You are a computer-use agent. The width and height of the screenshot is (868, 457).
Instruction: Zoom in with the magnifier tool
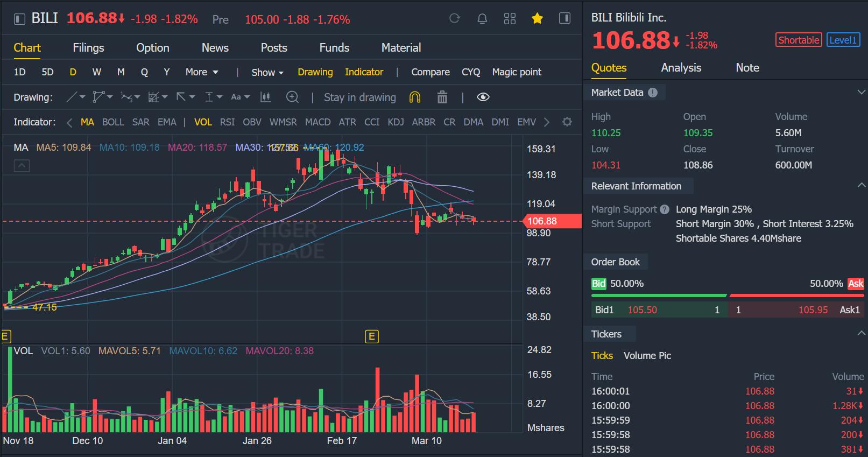click(292, 97)
